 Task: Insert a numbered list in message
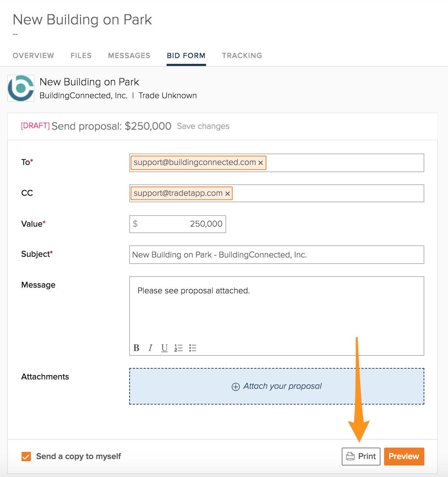(x=178, y=348)
